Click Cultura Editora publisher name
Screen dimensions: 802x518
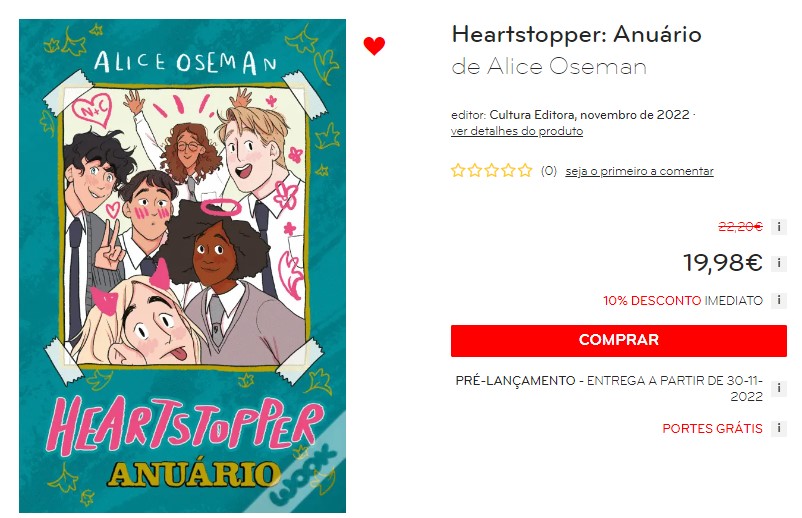coord(531,115)
